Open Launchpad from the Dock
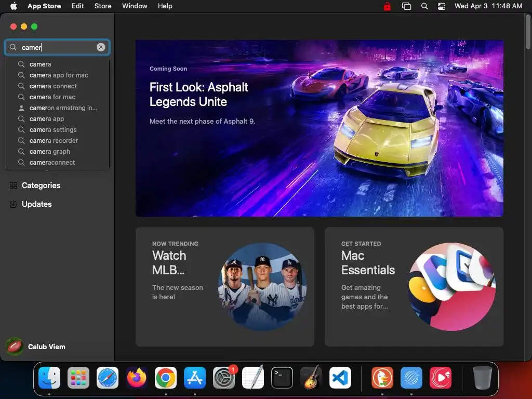Viewport: 532px width, 399px height. 78,378
